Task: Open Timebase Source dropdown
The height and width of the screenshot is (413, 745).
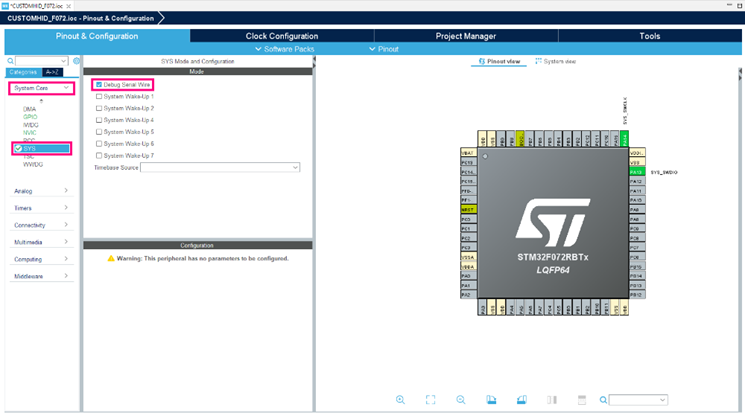Action: (x=220, y=167)
